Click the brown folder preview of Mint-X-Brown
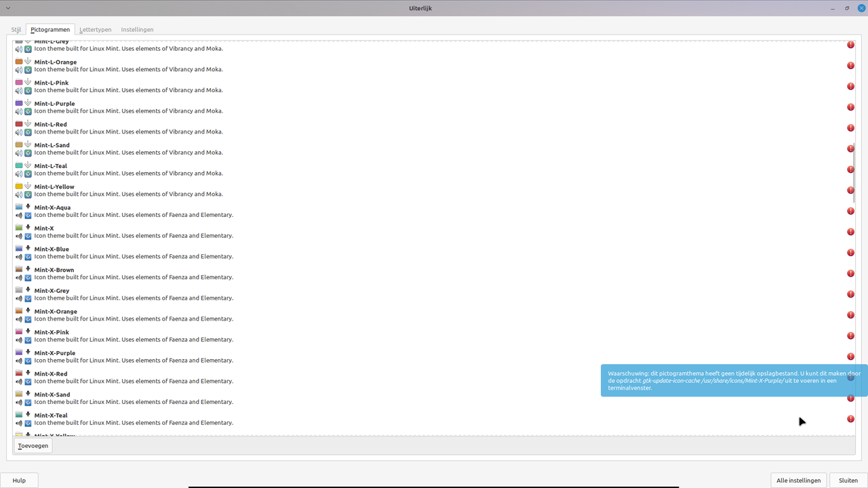 pos(19,269)
